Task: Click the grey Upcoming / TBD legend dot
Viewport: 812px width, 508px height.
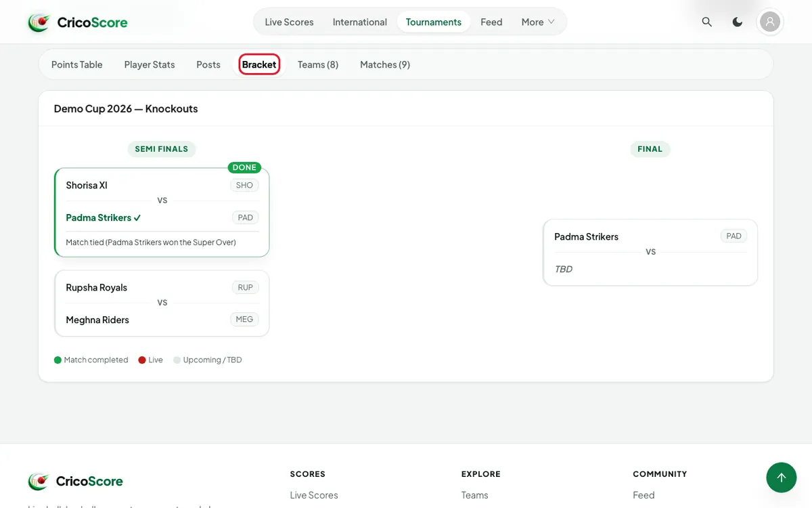Action: click(177, 360)
